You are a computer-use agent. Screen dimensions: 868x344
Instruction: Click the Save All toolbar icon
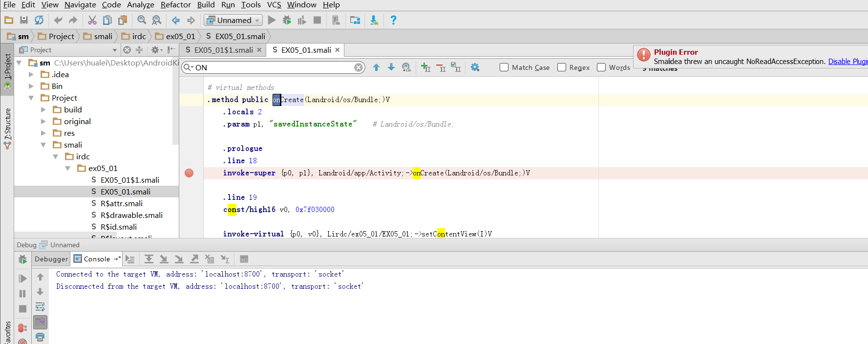(24, 20)
